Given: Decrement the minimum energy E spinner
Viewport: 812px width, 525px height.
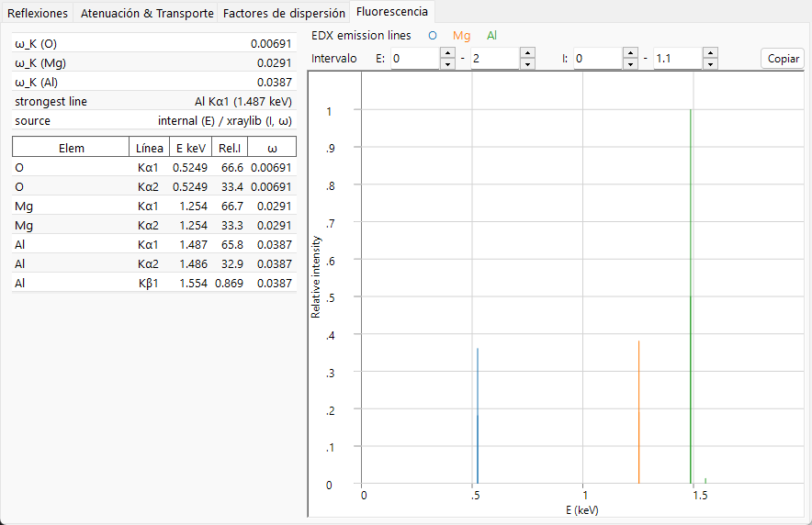Looking at the screenshot, I should tap(447, 63).
